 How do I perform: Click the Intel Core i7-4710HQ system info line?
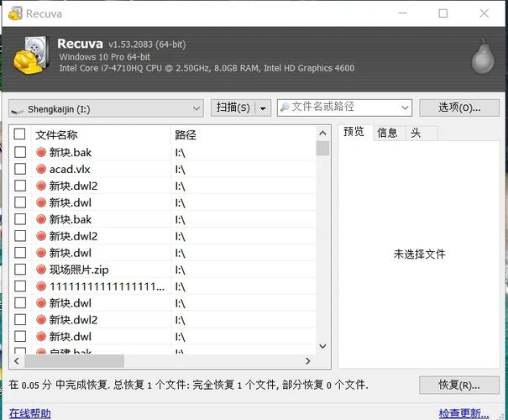pyautogui.click(x=207, y=68)
